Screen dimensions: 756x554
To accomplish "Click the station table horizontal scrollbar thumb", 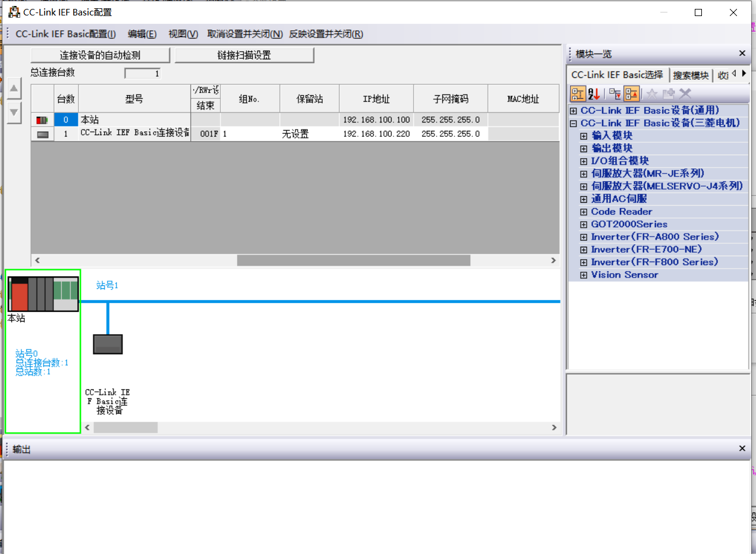I will [353, 260].
